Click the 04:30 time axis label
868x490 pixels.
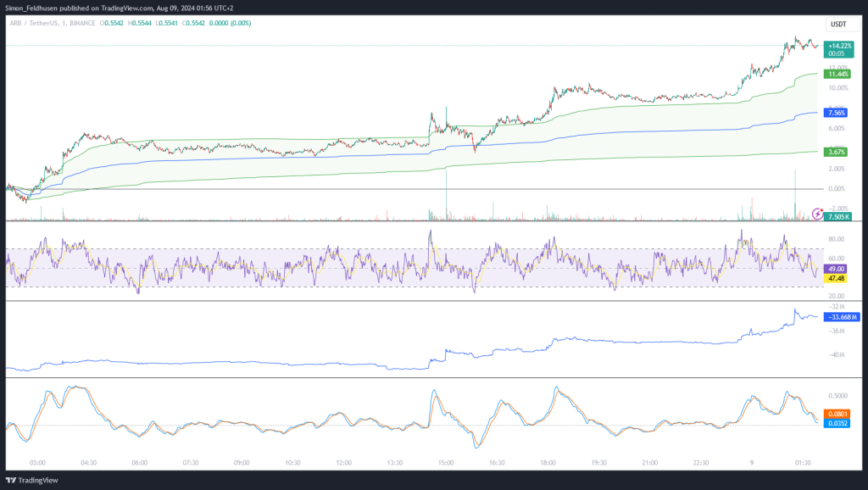pyautogui.click(x=88, y=463)
